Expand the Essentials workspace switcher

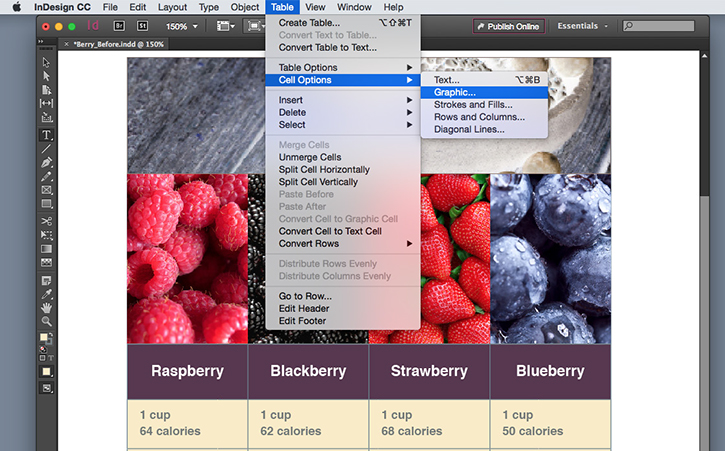(x=582, y=26)
